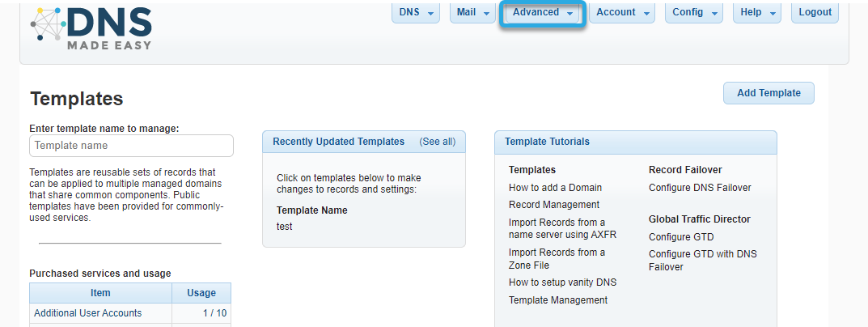Open the Record Management tutorial link
Screen dimensions: 868x327
[554, 205]
